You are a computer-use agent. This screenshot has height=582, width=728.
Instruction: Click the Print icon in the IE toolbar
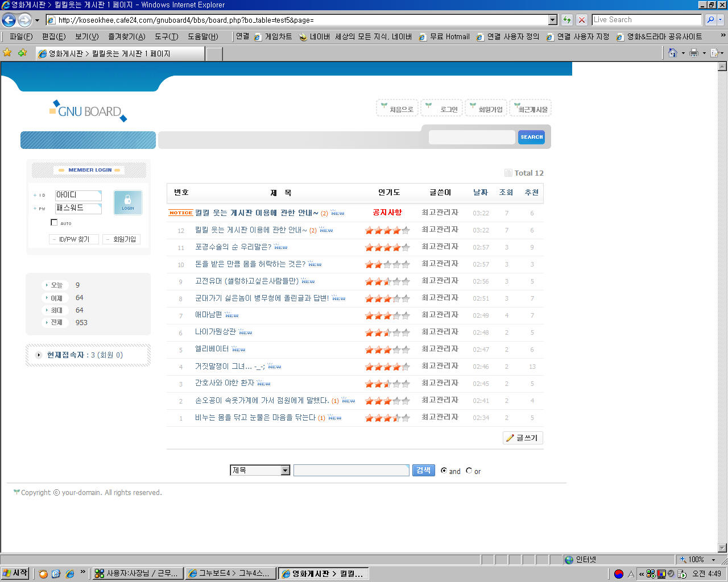693,53
